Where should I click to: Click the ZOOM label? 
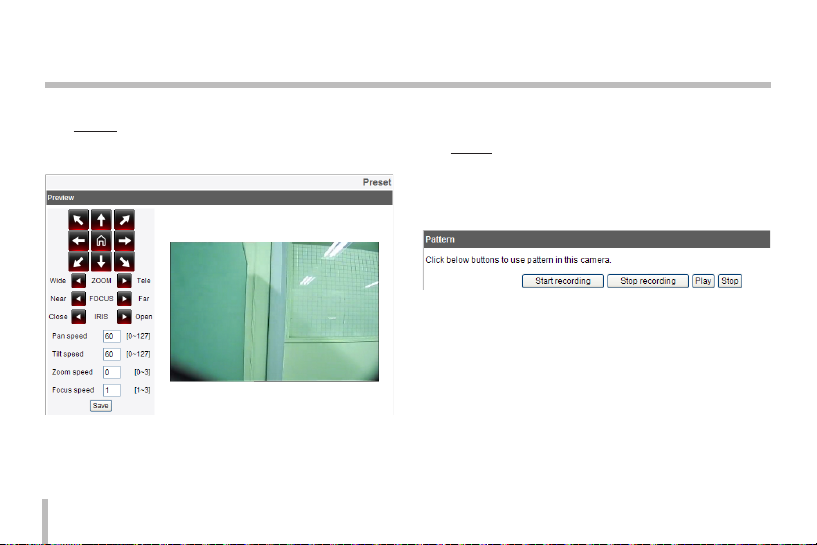pyautogui.click(x=101, y=281)
